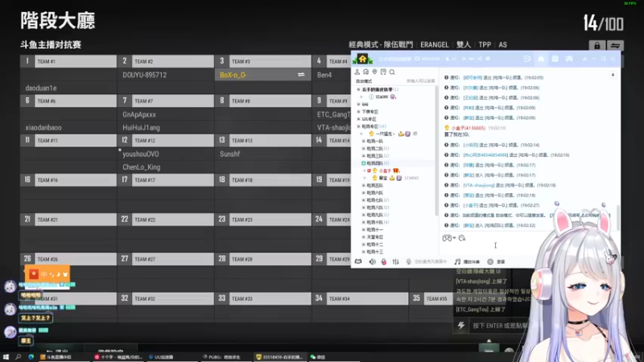
Task: Open the video broadcast icon in YY title bar
Action: point(527,59)
